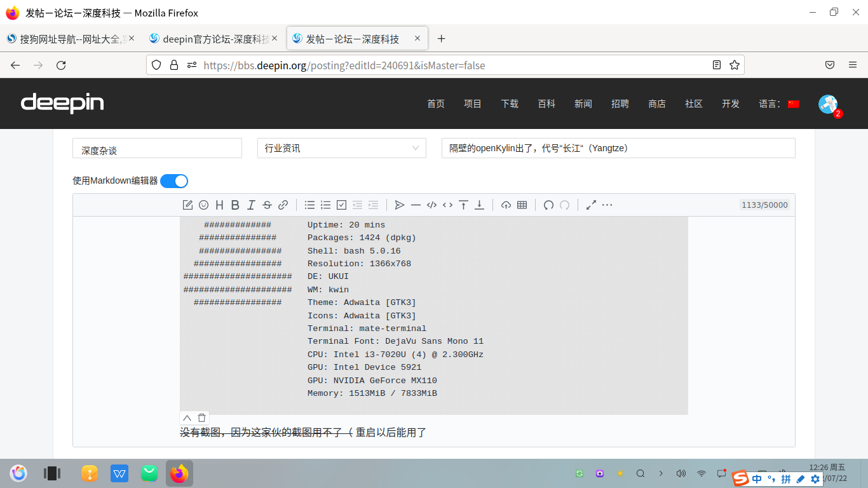This screenshot has width=868, height=488.
Task: Insert a task list checkbox item
Action: pyautogui.click(x=341, y=205)
